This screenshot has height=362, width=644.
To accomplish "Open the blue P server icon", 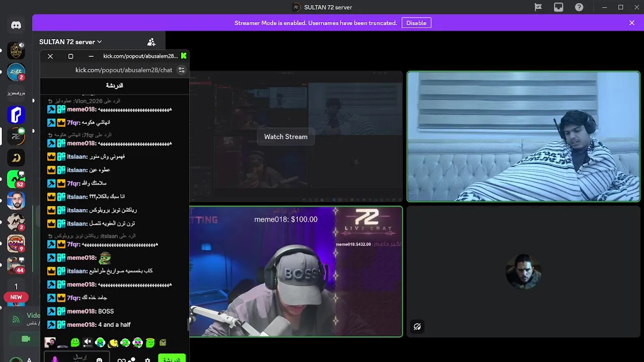I will 16,115.
